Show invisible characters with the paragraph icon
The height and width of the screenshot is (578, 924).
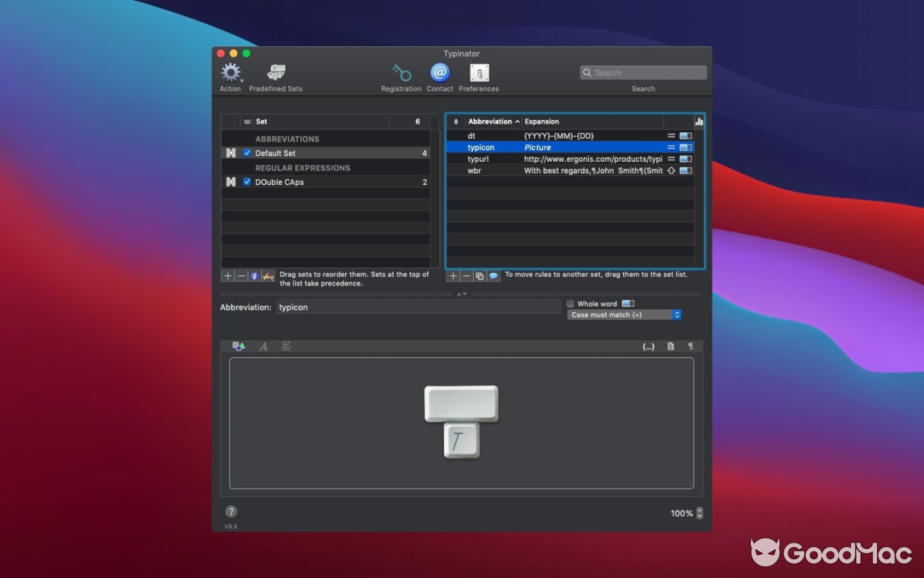pos(691,346)
